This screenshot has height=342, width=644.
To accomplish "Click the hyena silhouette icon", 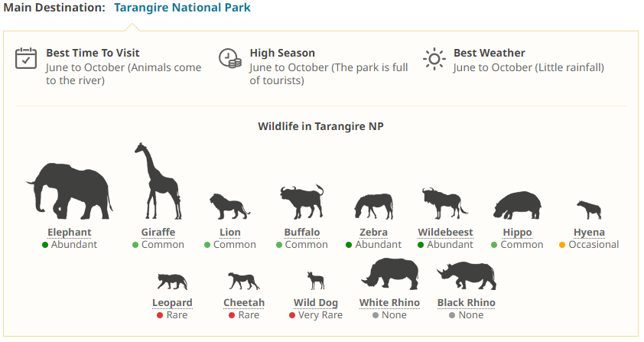I will [x=589, y=210].
